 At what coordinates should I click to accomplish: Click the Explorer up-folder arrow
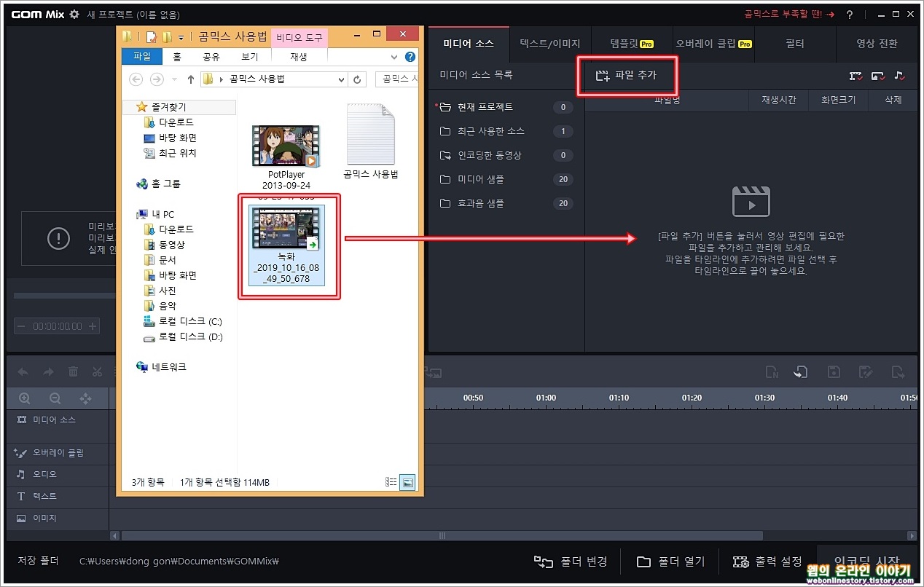click(191, 79)
